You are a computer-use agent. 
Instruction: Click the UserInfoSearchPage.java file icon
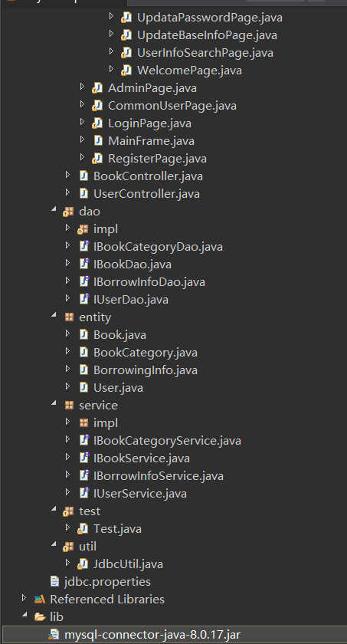[126, 53]
